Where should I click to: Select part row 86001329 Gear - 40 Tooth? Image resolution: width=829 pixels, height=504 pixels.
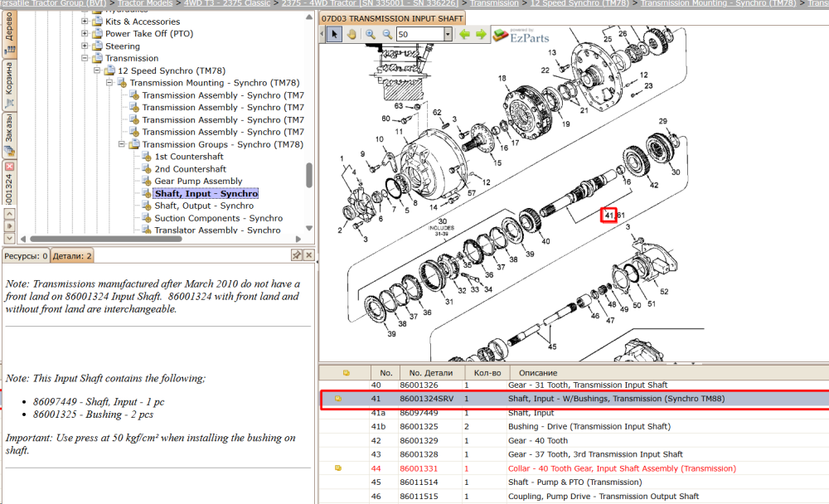point(574,440)
